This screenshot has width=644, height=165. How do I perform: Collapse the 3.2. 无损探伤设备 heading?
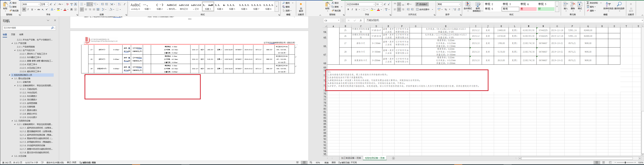(12, 121)
